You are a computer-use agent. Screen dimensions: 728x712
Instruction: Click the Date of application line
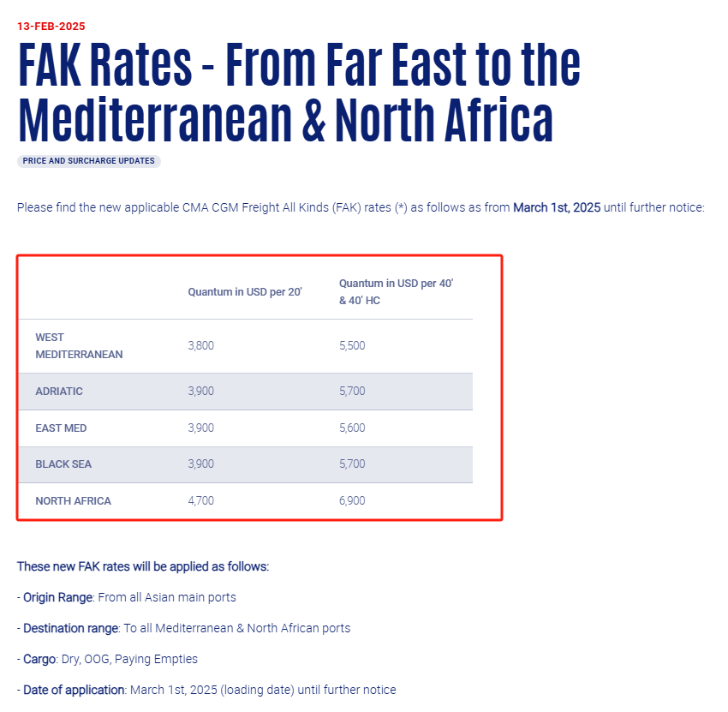tap(206, 690)
